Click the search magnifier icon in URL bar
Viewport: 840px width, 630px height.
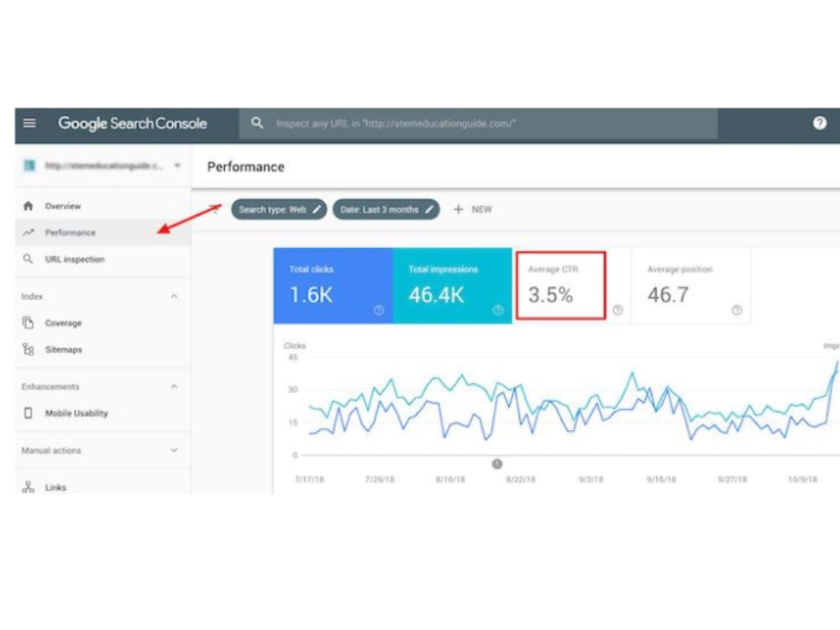click(x=257, y=123)
